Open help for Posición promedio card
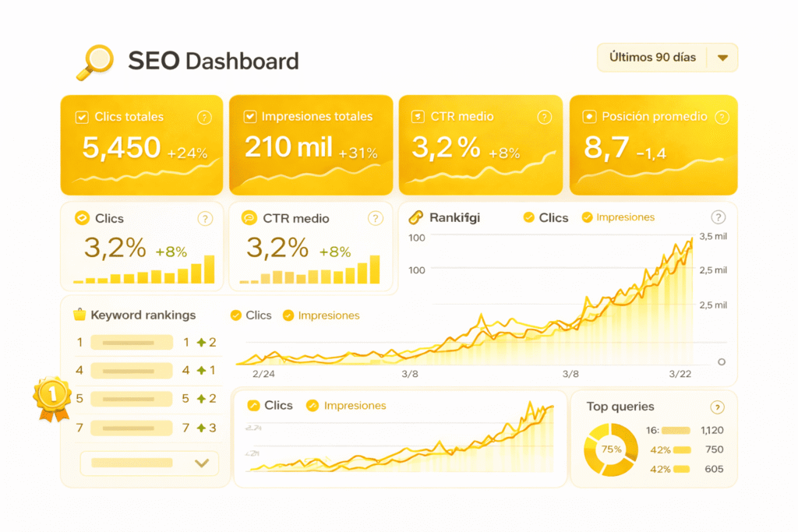The image size is (798, 532). [722, 118]
